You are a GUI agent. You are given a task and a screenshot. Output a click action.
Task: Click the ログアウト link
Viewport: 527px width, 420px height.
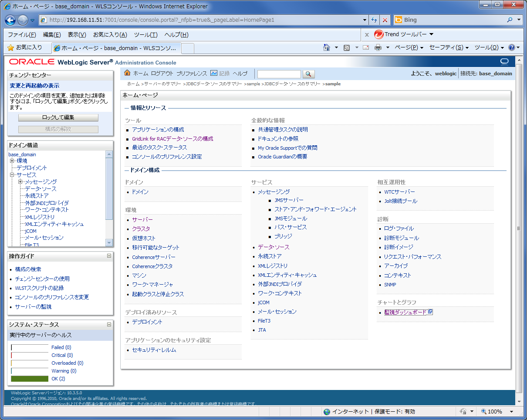(162, 74)
